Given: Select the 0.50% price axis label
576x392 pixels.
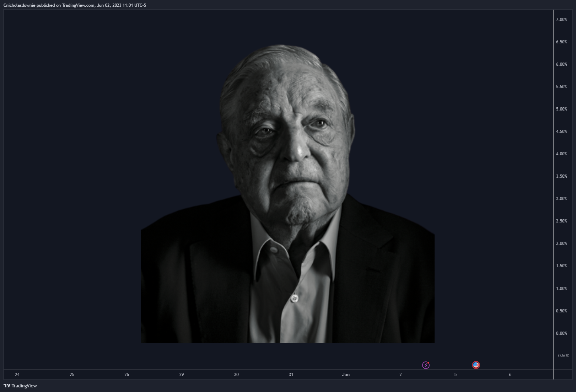Looking at the screenshot, I should click(x=561, y=311).
